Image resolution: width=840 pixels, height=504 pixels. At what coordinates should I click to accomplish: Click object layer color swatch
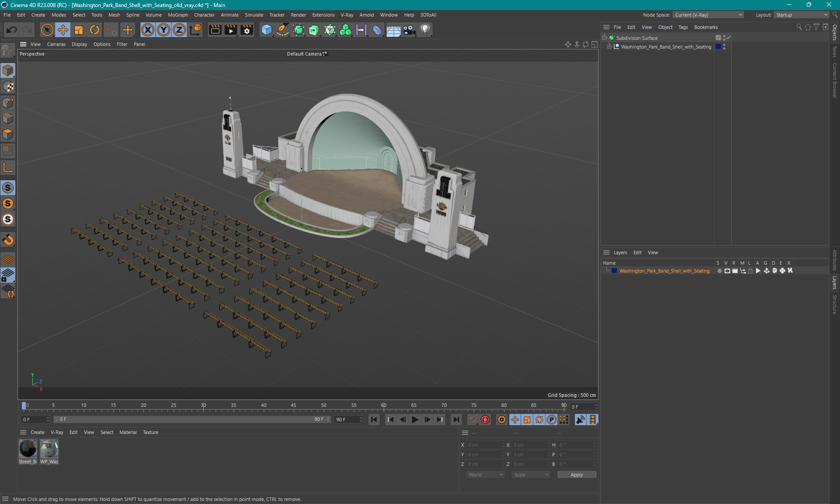coord(718,47)
